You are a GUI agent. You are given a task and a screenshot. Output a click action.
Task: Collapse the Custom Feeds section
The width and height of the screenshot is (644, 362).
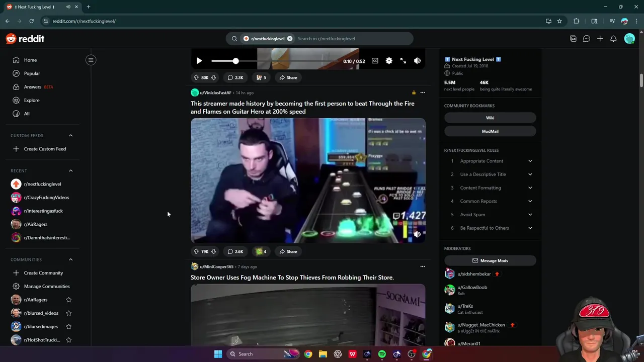tap(70, 135)
